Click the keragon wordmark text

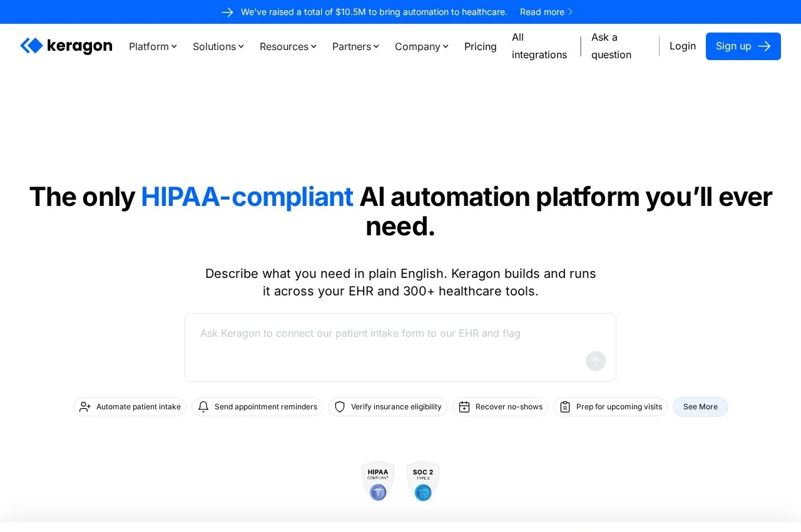(80, 46)
